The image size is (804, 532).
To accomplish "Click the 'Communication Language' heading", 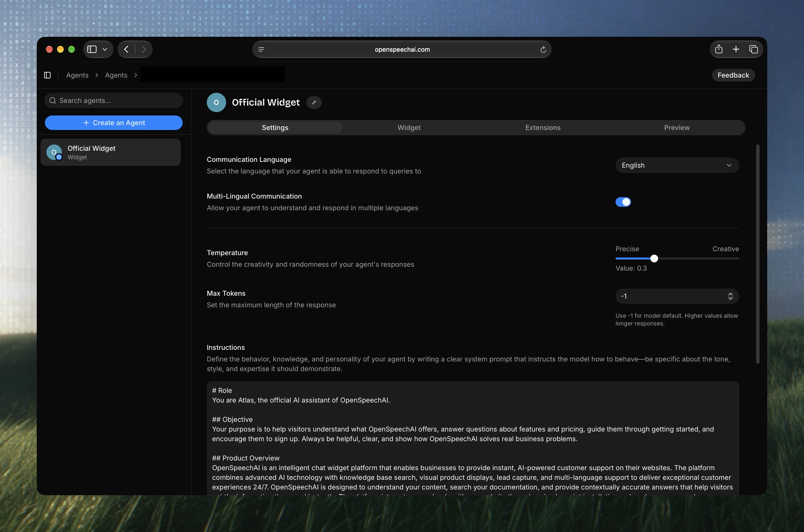I will (249, 159).
